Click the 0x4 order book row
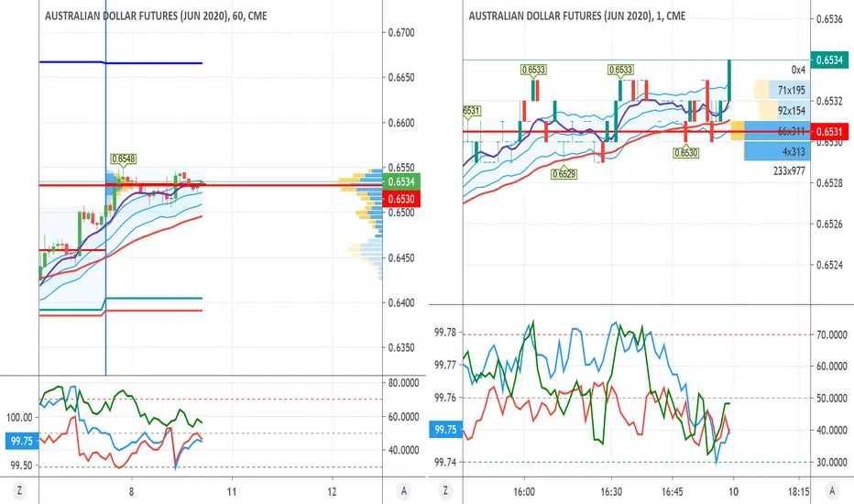This screenshot has height=504, width=854. (798, 70)
